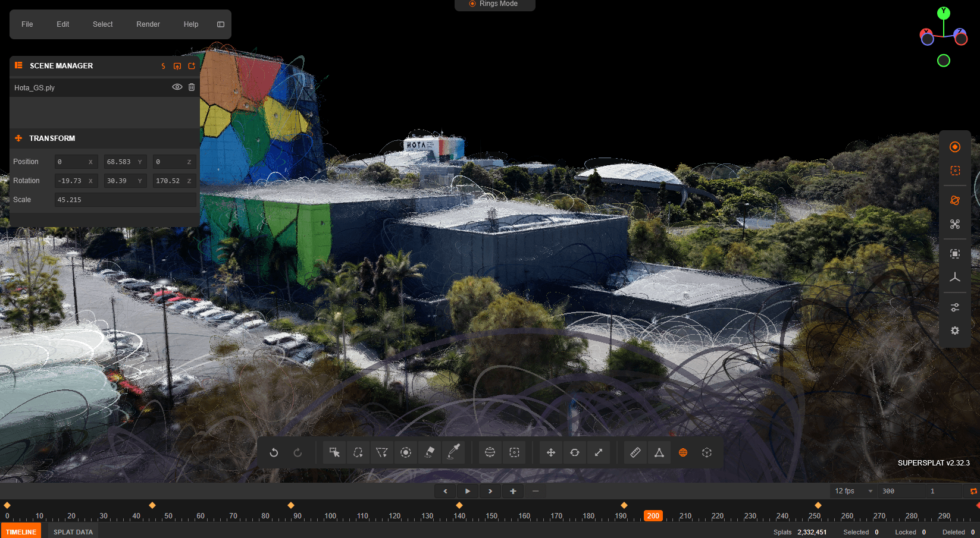Switch to the SPLAT DATA tab

click(73, 532)
